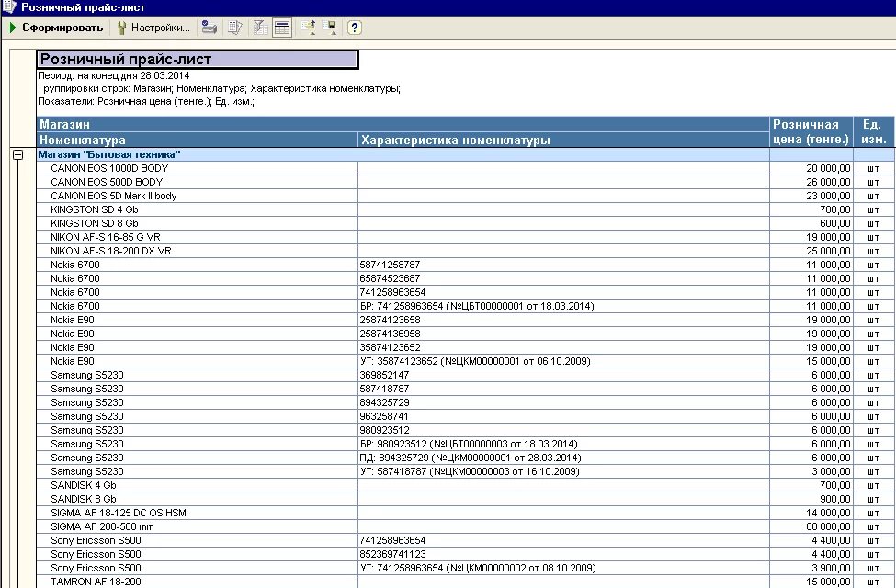
Task: Click the Номенклатура column header
Action: coord(198,140)
